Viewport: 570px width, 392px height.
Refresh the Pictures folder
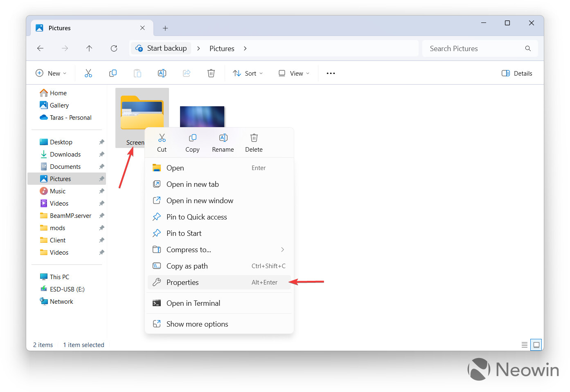(x=114, y=48)
